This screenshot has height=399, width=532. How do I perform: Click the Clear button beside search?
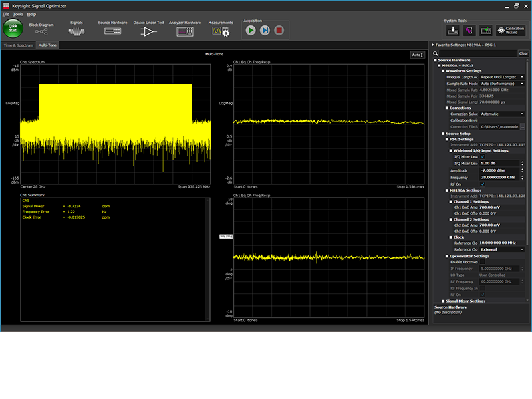(523, 53)
